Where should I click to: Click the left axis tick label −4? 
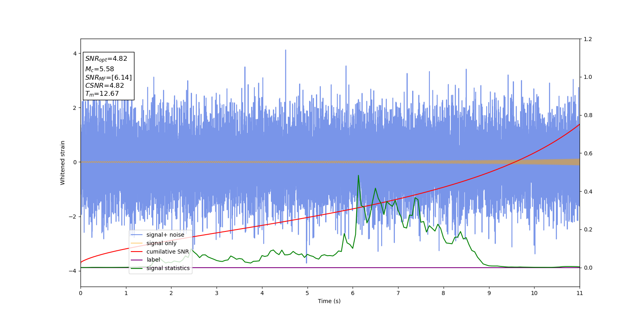coord(72,271)
